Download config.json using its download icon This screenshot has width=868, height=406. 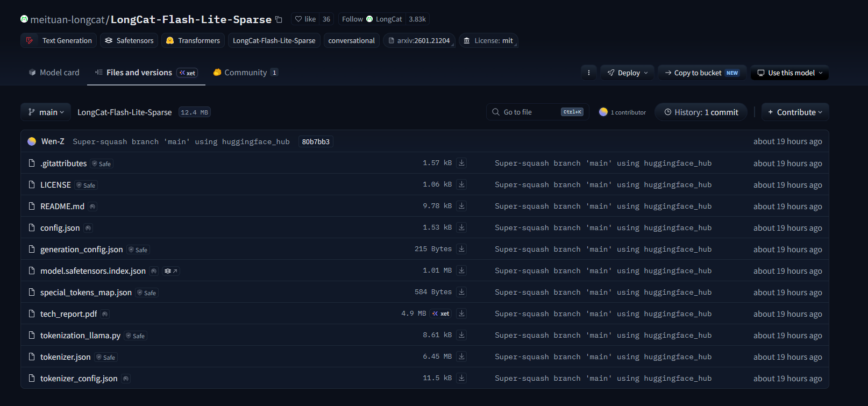[x=461, y=227]
